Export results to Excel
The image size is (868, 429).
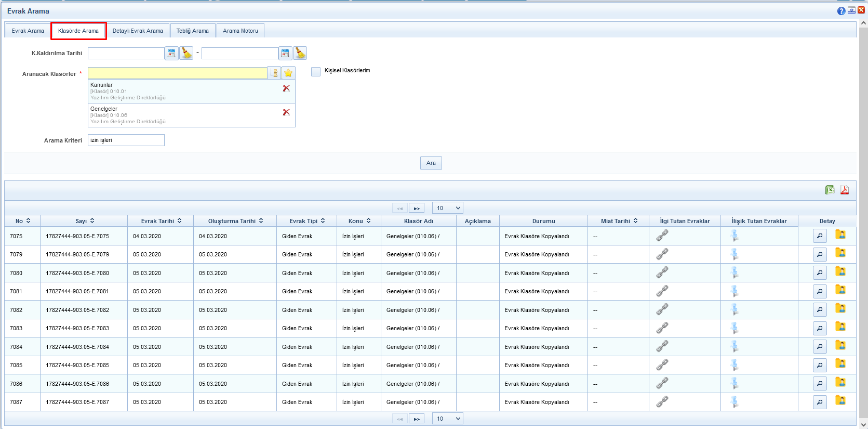[830, 190]
